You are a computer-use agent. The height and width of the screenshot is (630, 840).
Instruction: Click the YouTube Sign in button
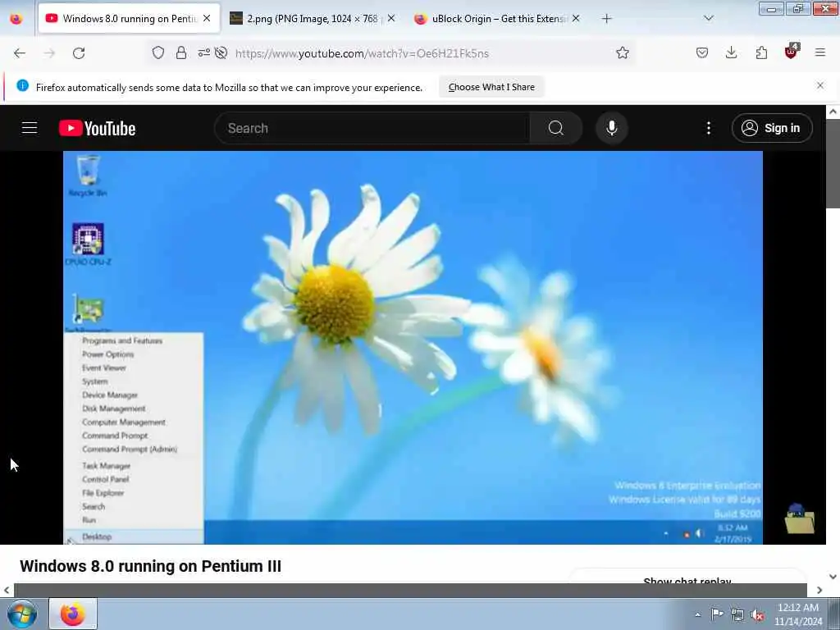pos(771,128)
